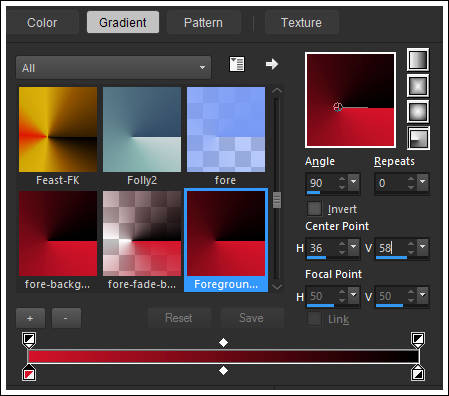Switch to the Gradient tab

point(123,22)
